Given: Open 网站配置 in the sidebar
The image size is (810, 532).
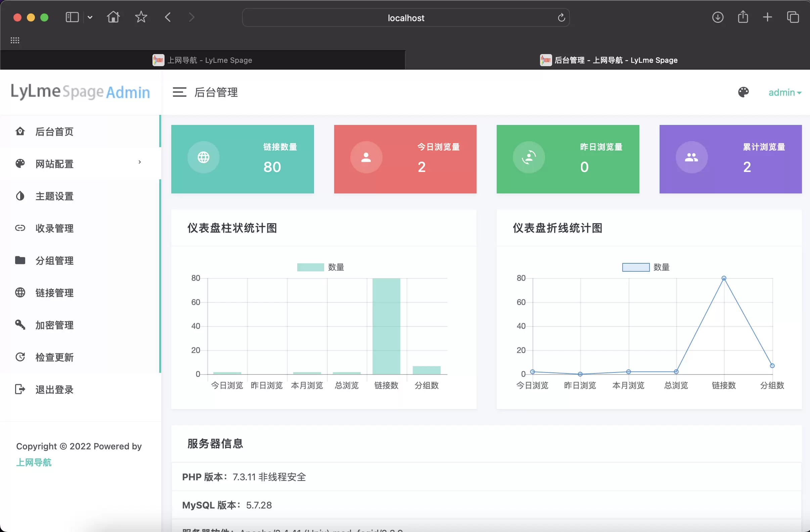Looking at the screenshot, I should tap(54, 164).
